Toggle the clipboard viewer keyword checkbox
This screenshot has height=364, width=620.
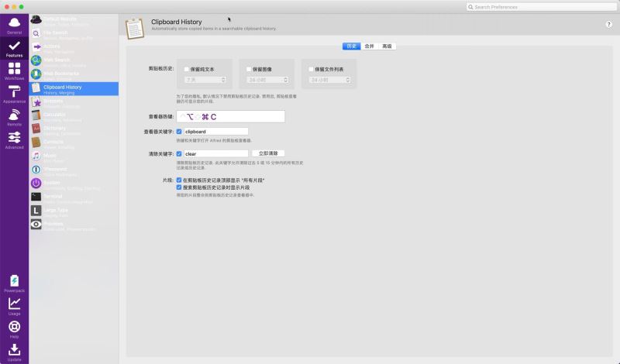[x=179, y=132]
